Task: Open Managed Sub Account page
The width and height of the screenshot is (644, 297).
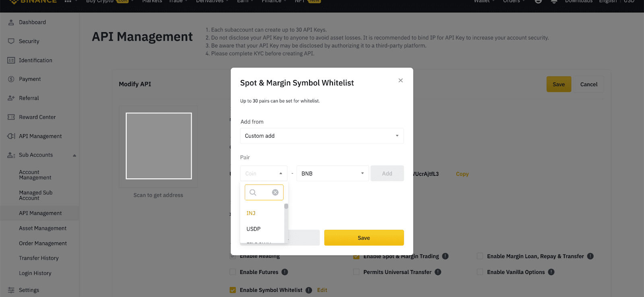Action: click(36, 196)
